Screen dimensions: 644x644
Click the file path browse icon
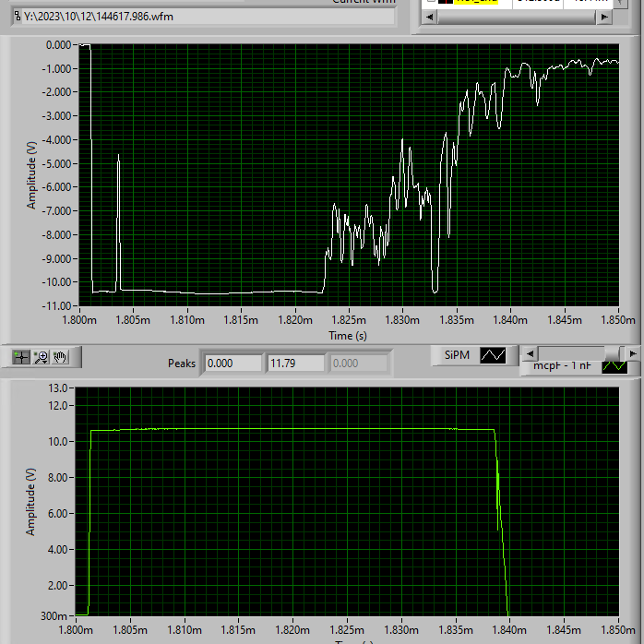[x=18, y=17]
